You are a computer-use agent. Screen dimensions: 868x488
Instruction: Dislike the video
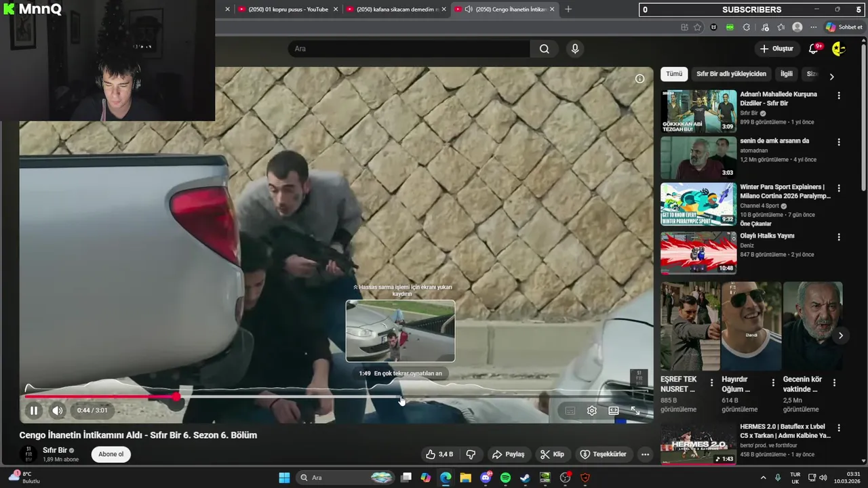pyautogui.click(x=471, y=454)
